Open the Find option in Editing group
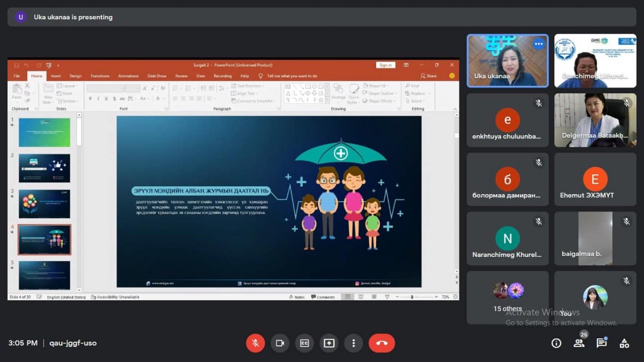This screenshot has height=362, width=644. click(x=412, y=86)
